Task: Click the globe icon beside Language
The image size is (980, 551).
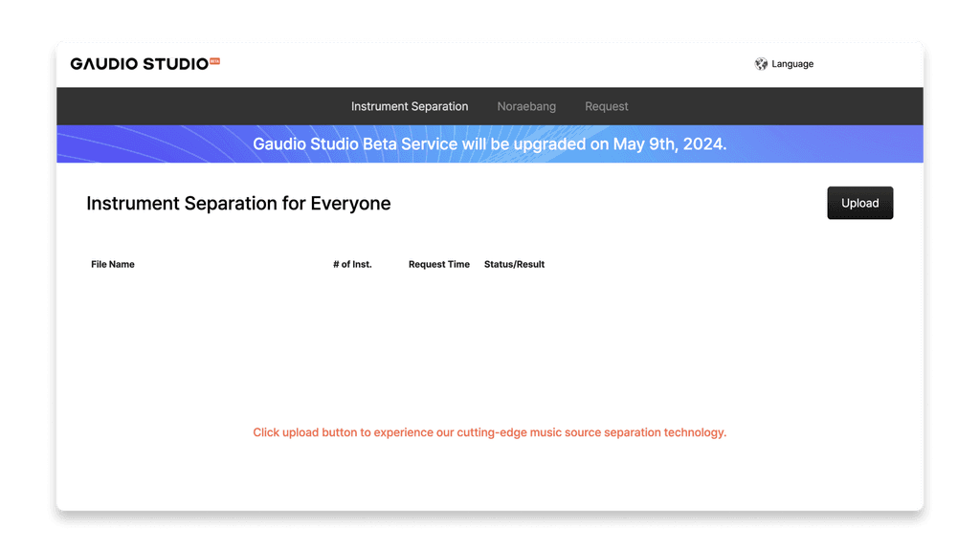Action: click(761, 64)
